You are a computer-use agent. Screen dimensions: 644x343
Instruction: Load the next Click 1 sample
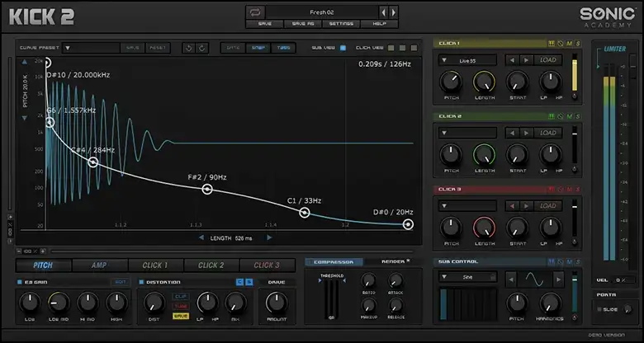pos(527,60)
